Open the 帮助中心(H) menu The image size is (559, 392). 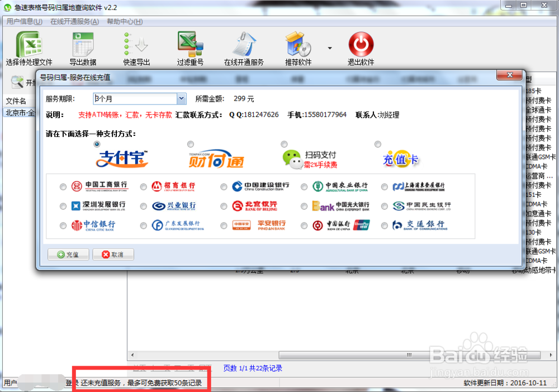(125, 21)
